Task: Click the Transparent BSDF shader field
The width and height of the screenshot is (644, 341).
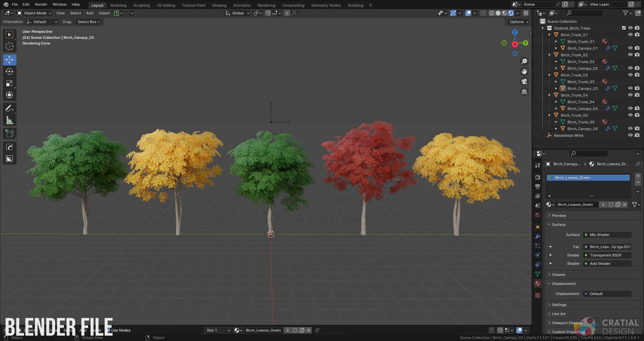Action: (607, 255)
